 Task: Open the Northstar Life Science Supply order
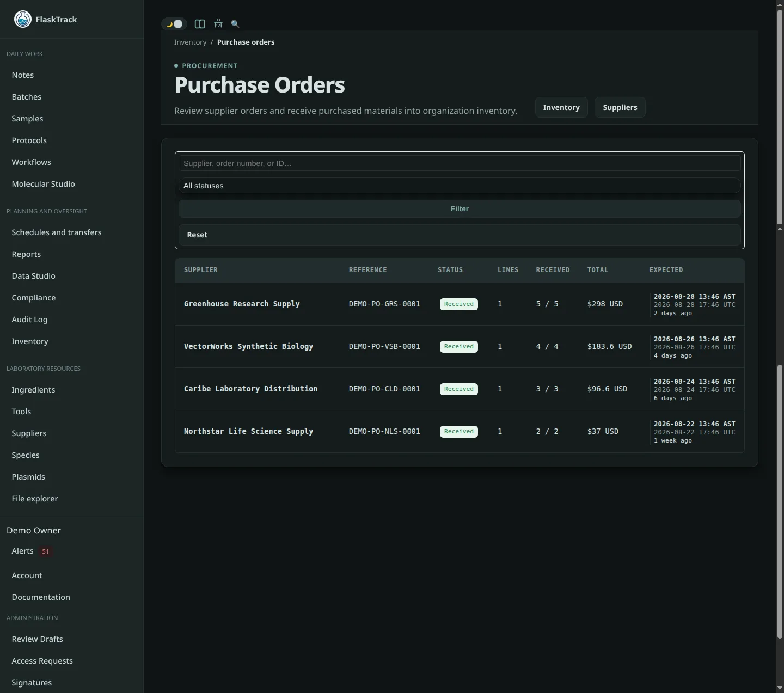coord(248,431)
